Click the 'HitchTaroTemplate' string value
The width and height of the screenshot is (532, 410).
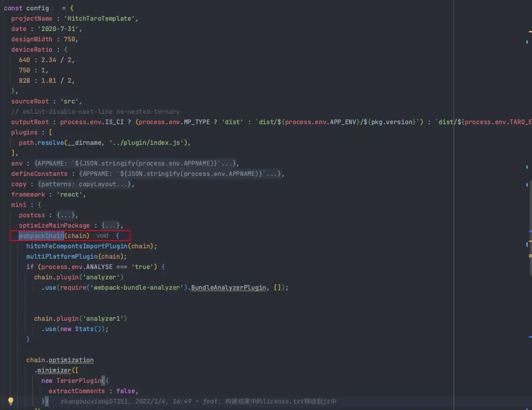[100, 19]
